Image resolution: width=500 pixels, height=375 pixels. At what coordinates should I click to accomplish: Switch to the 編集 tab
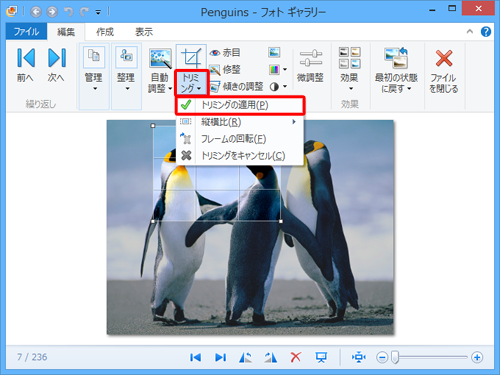pyautogui.click(x=66, y=32)
